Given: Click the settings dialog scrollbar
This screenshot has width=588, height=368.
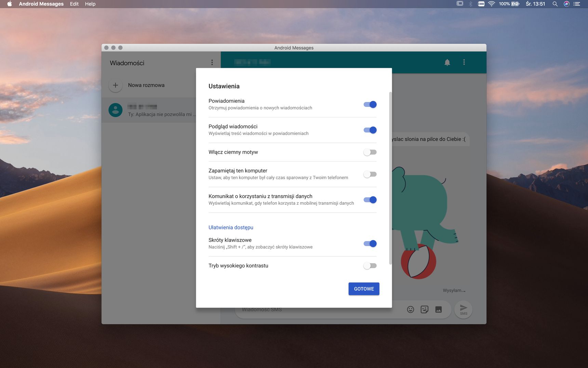Looking at the screenshot, I should click(390, 178).
